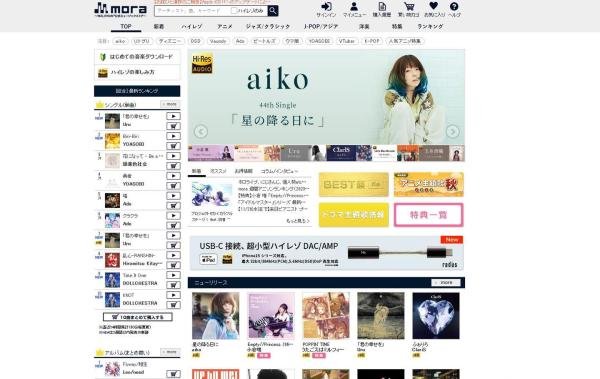Open Hatsune Miku news thumbnail image
Screen dimensions: 600x379
(212, 195)
